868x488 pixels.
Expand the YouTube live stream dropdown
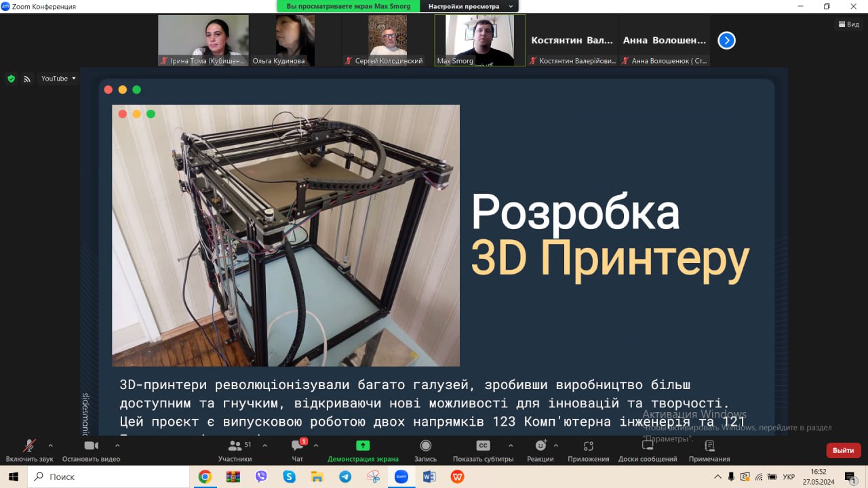point(58,79)
